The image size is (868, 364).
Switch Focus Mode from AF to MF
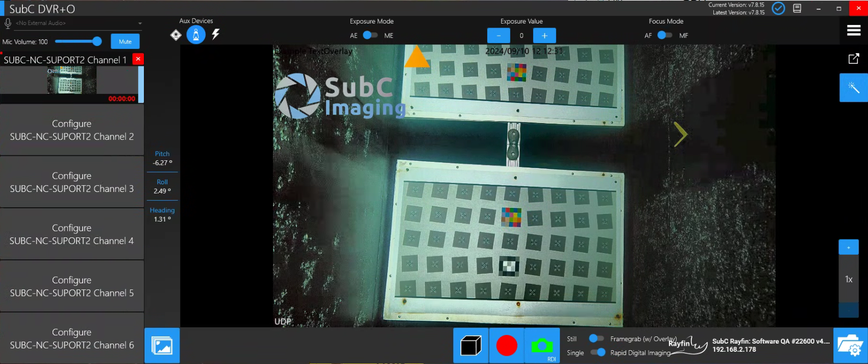(664, 35)
